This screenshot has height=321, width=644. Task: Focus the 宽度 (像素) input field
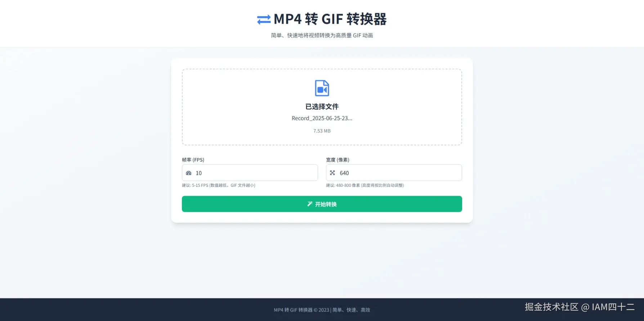pos(394,173)
